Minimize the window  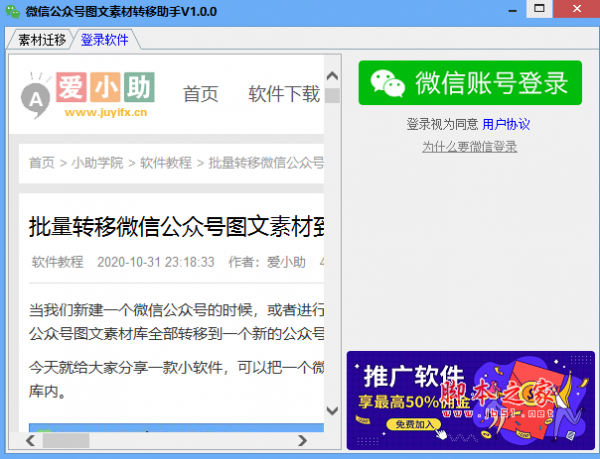(512, 10)
